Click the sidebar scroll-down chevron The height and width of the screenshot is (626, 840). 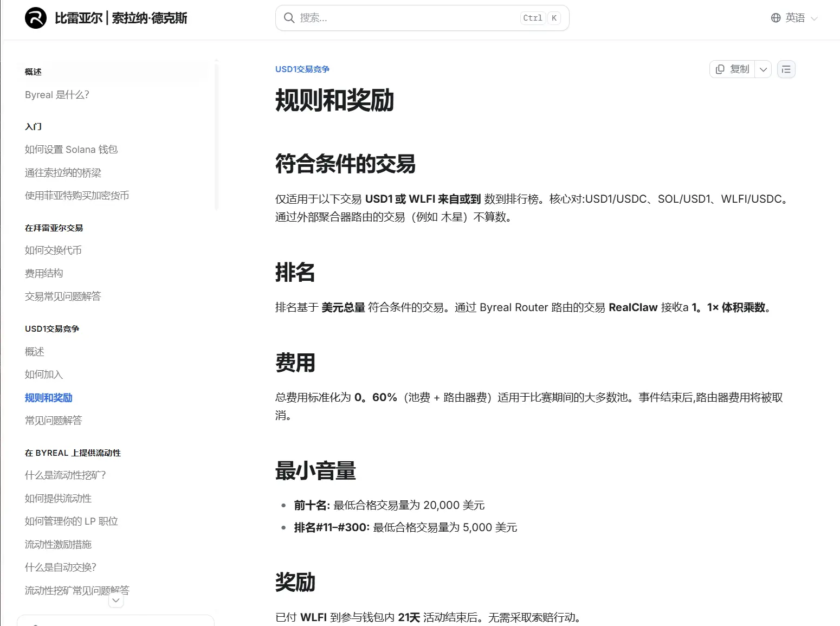coord(116,601)
